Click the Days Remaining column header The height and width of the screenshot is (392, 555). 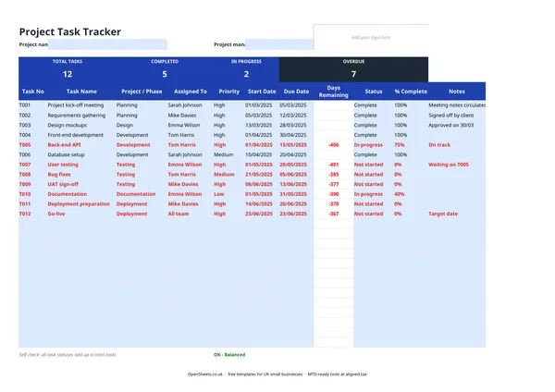(333, 92)
